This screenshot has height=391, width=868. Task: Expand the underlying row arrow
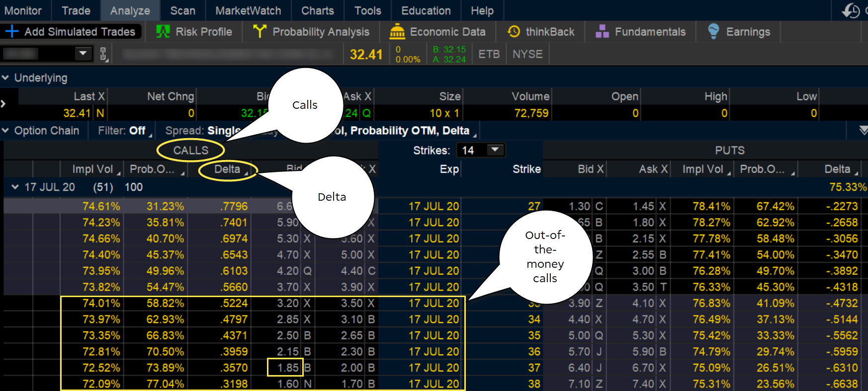[3, 104]
